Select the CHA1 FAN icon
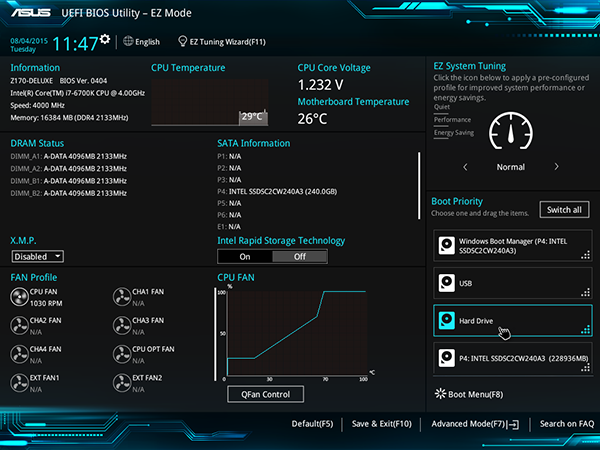Image resolution: width=600 pixels, height=450 pixels. pyautogui.click(x=122, y=297)
